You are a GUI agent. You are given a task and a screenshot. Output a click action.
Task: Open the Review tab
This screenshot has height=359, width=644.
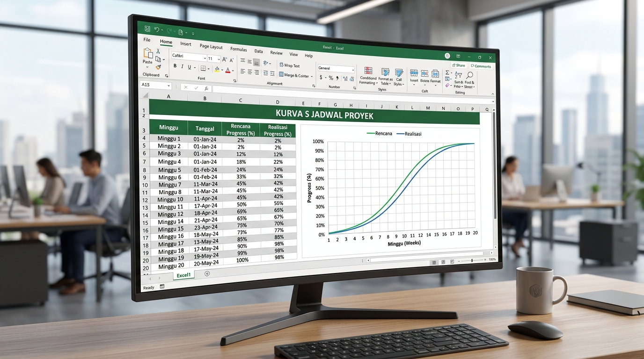[x=276, y=53]
